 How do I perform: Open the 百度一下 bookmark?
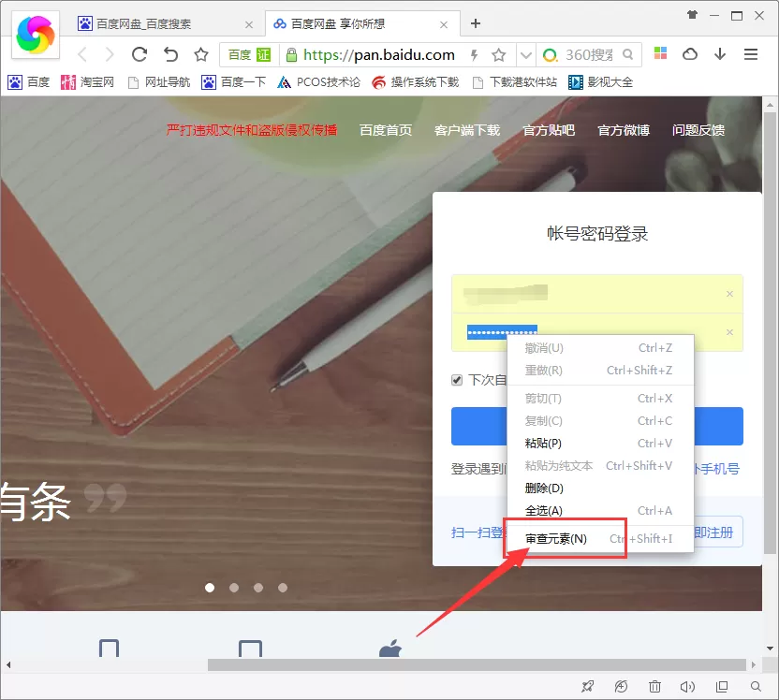[x=233, y=82]
